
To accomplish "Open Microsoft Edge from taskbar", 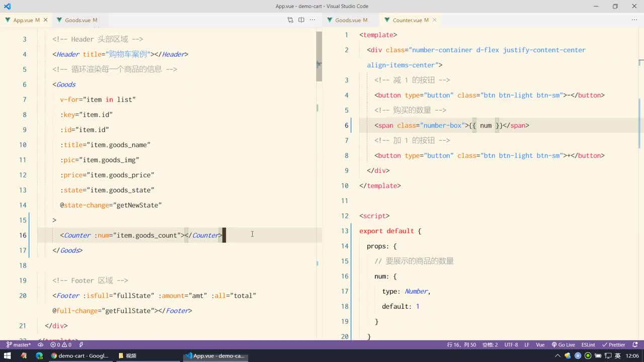I will tap(39, 355).
